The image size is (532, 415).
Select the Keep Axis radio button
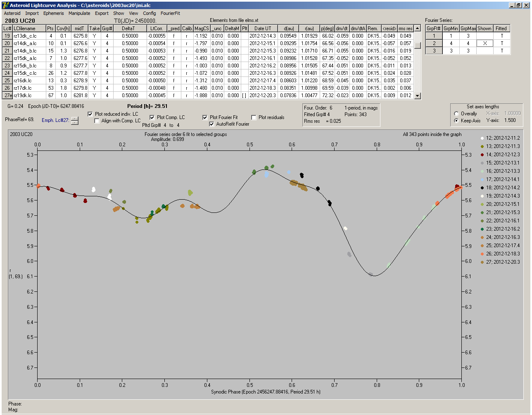[x=456, y=121]
